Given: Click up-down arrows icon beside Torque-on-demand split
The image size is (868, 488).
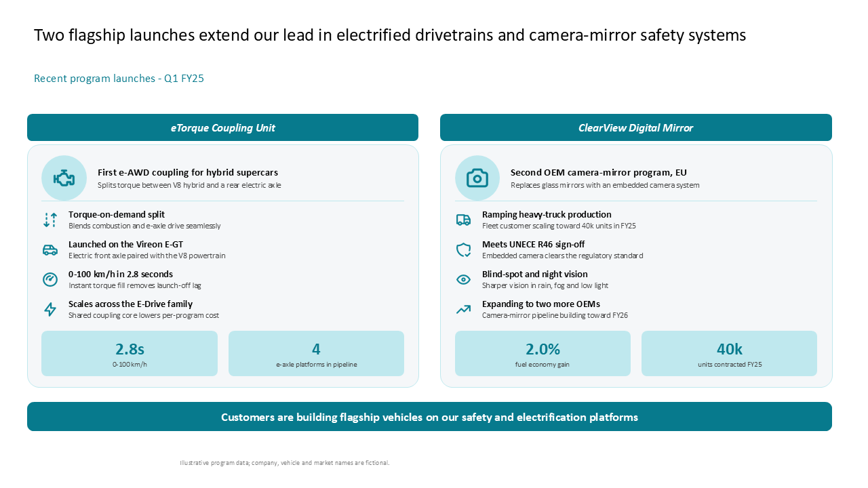Looking at the screenshot, I should 50,220.
